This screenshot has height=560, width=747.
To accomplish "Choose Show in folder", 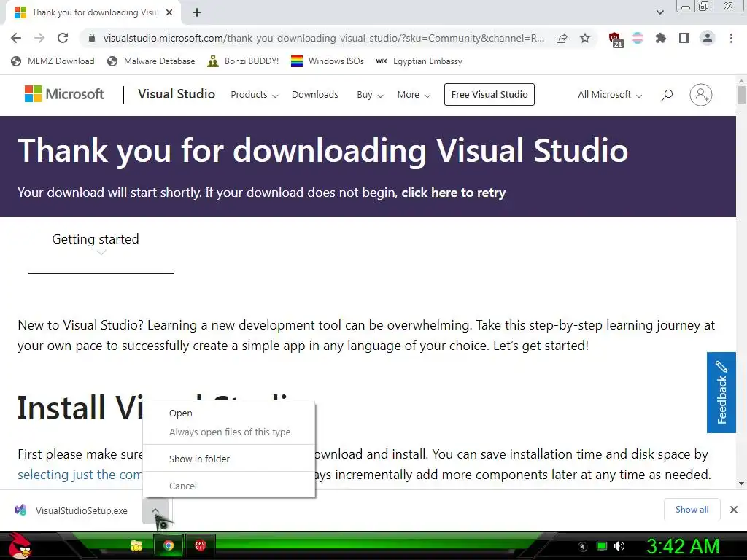I will tap(228, 459).
